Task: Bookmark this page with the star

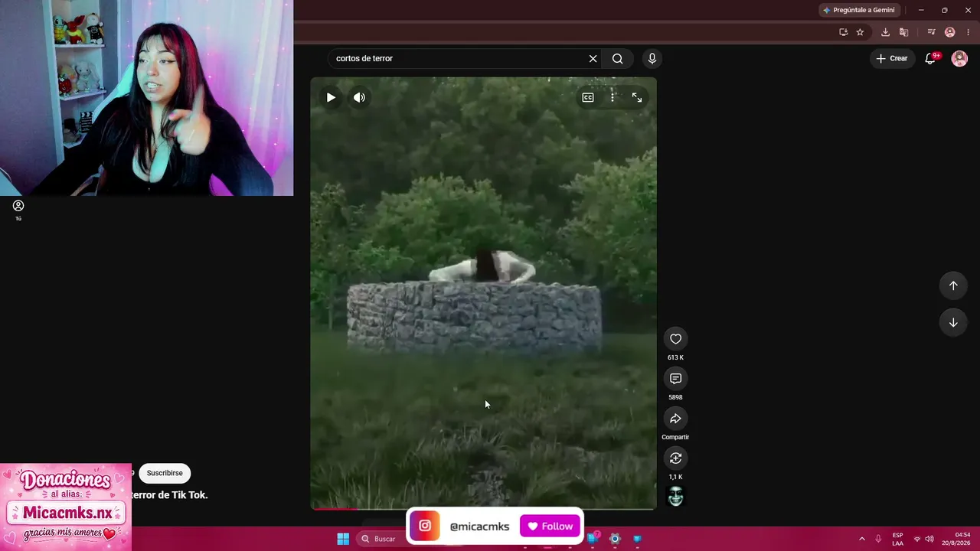Action: tap(860, 32)
